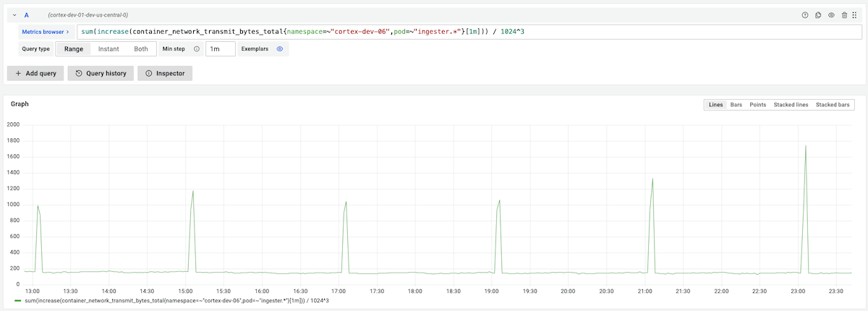Image resolution: width=868 pixels, height=311 pixels.
Task: Click the Exemplars label
Action: [x=254, y=49]
